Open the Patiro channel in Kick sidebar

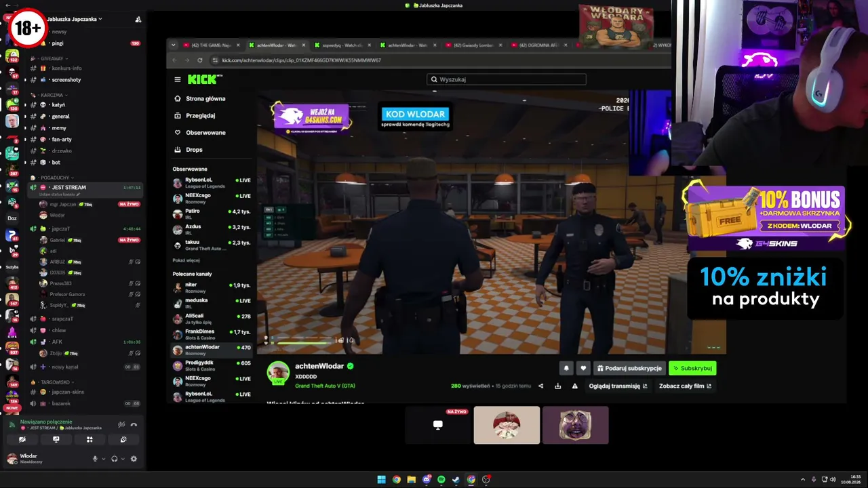(212, 213)
